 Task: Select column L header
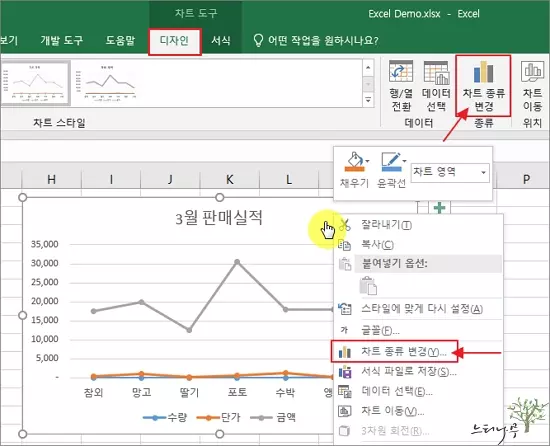pos(289,179)
